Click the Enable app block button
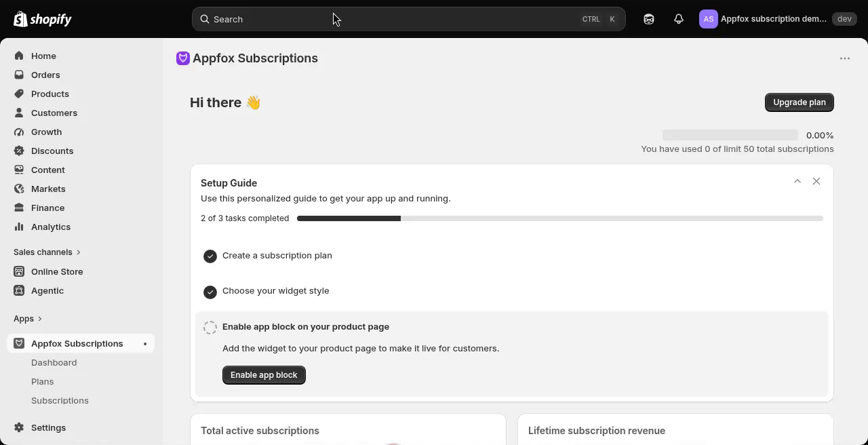The height and width of the screenshot is (445, 868). 264,375
